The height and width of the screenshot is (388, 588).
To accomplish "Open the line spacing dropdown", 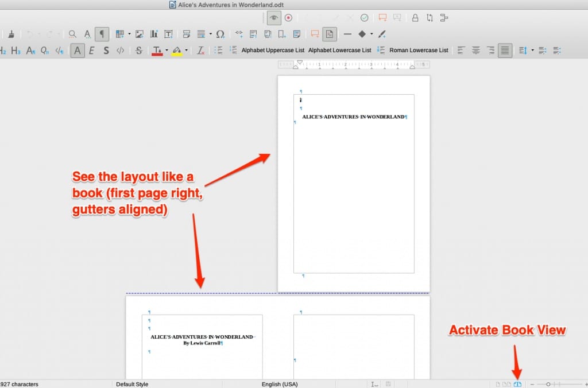I will click(533, 50).
